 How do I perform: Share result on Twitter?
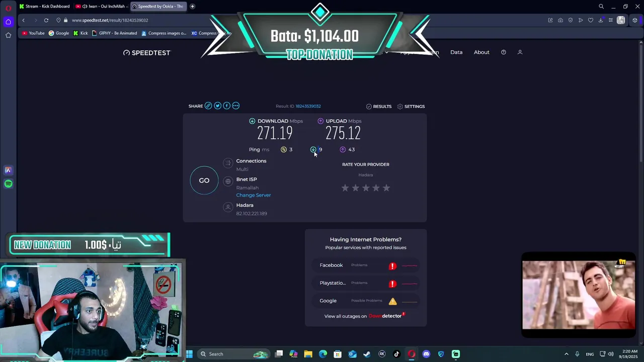click(217, 106)
